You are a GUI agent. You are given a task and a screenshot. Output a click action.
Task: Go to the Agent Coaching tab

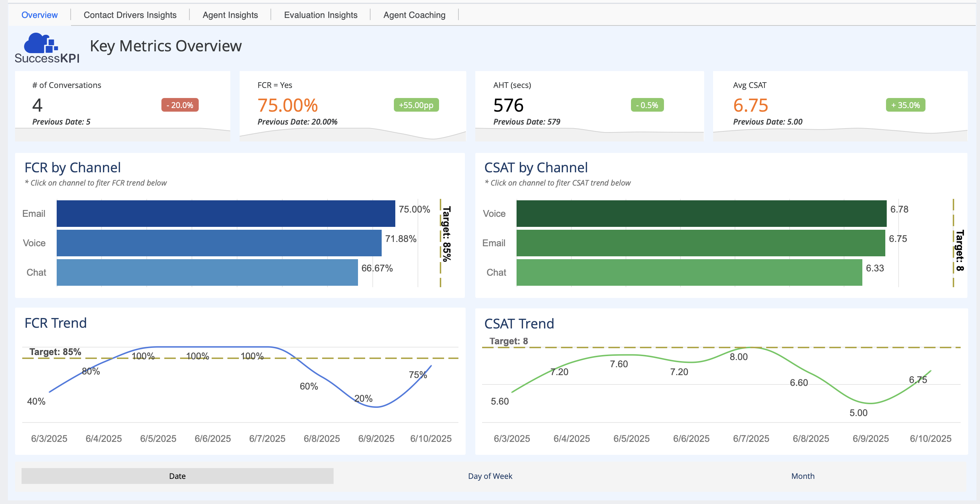[x=414, y=15]
